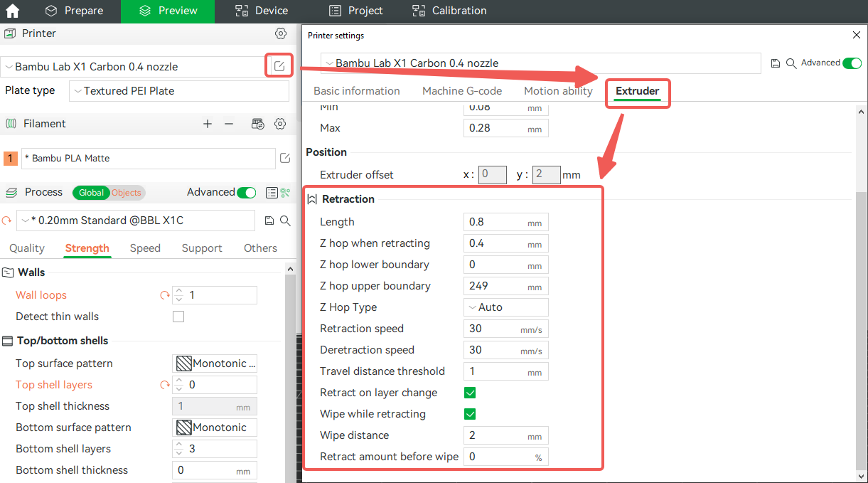Revert Top shell layers to default
The width and height of the screenshot is (868, 483).
tap(165, 385)
